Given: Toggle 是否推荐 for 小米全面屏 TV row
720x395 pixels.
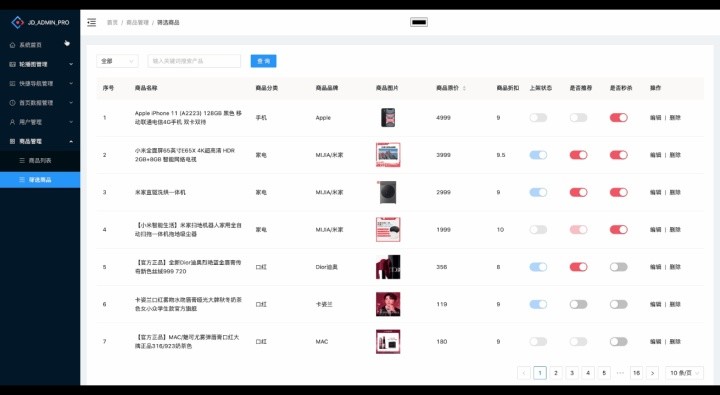Looking at the screenshot, I should tap(579, 155).
